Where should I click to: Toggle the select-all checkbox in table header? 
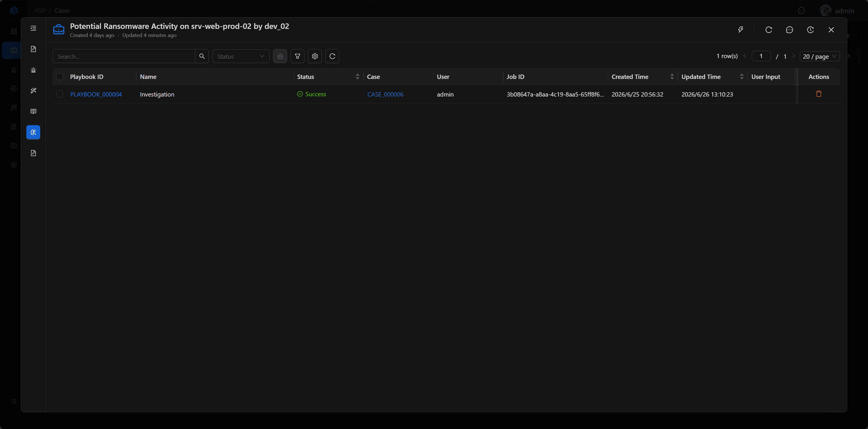(x=60, y=77)
